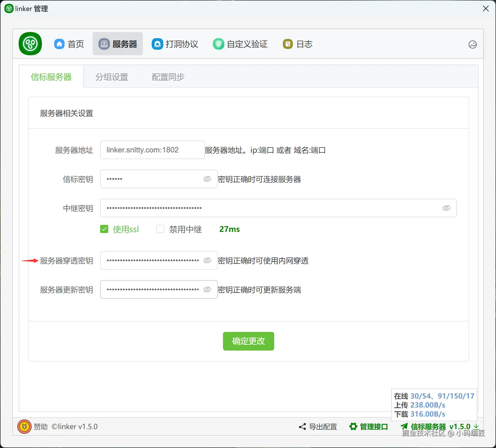This screenshot has width=496, height=448.
Task: Switch to 配置同步 tab
Action: (x=168, y=77)
